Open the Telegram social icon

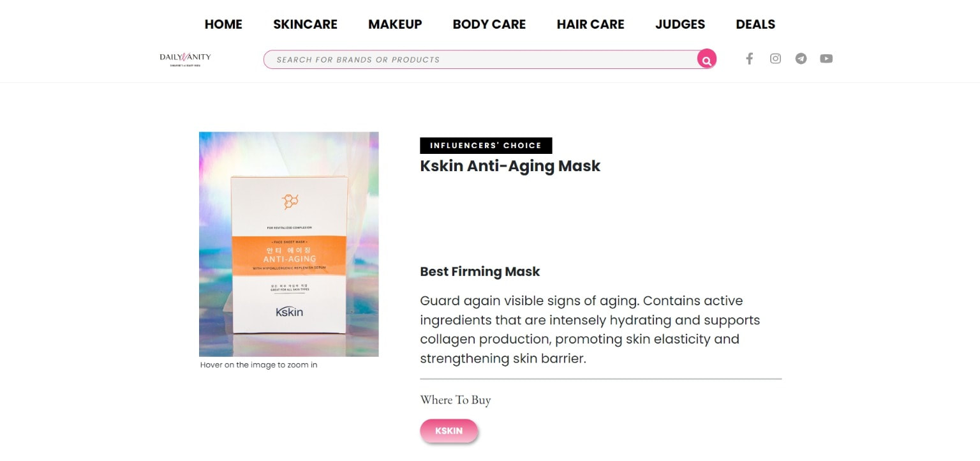[x=801, y=59]
